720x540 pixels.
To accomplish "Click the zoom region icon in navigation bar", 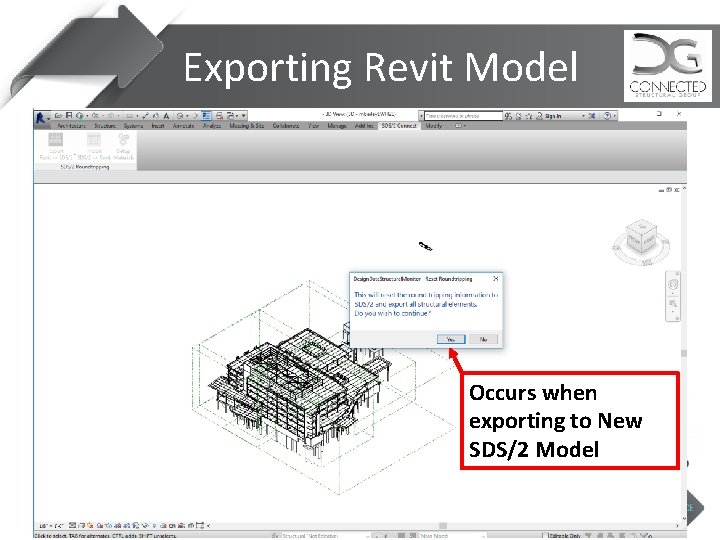I will coord(673,304).
